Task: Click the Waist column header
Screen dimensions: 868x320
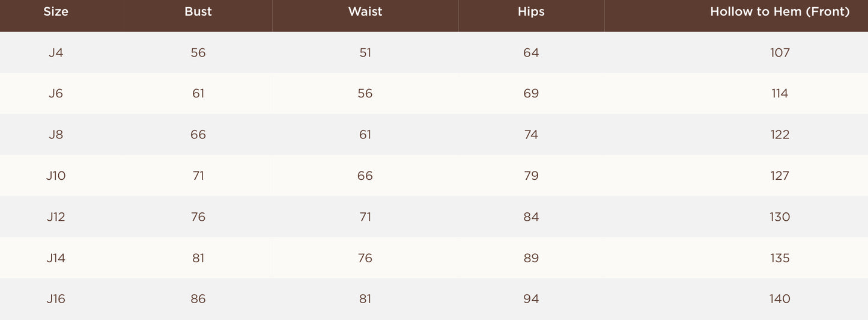Action: tap(365, 12)
